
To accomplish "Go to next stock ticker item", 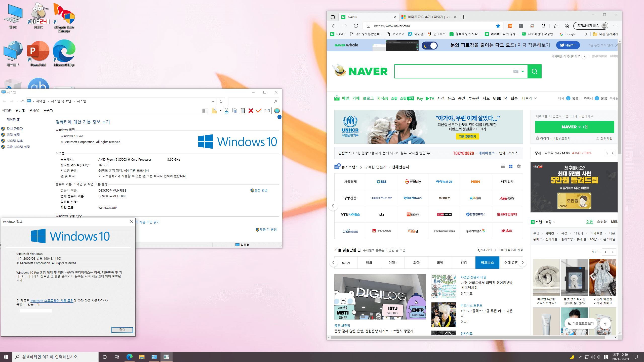I will coord(613,153).
